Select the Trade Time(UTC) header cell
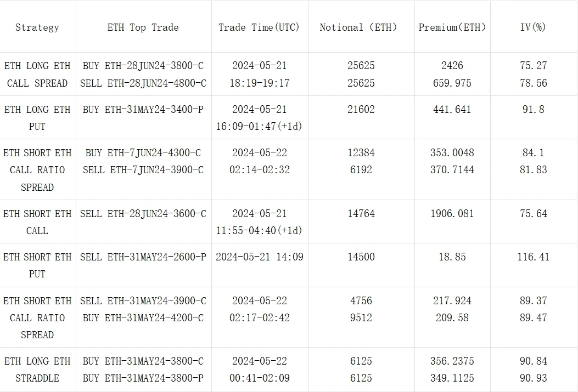578x392 pixels. (259, 27)
